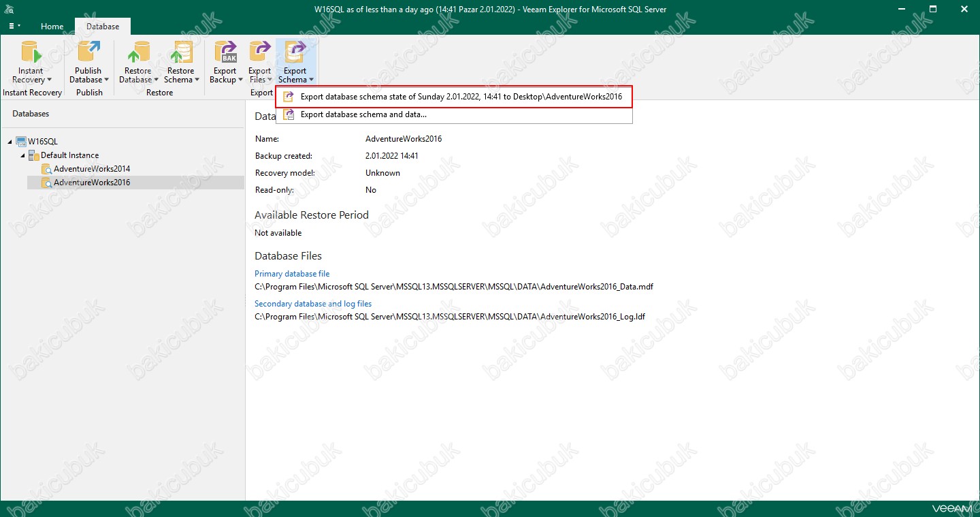Select Default Instance label in tree
The width and height of the screenshot is (980, 517).
pyautogui.click(x=69, y=155)
